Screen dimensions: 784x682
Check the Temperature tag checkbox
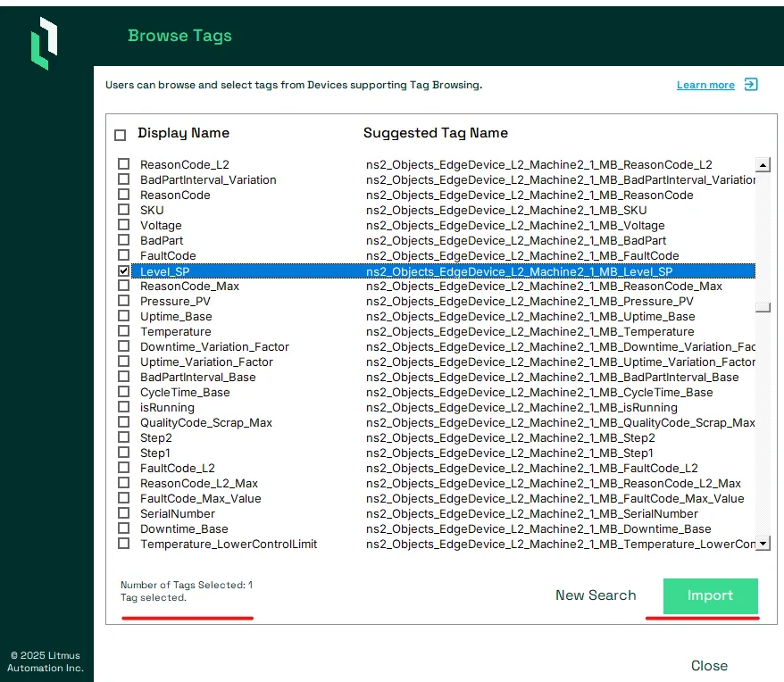click(x=123, y=331)
